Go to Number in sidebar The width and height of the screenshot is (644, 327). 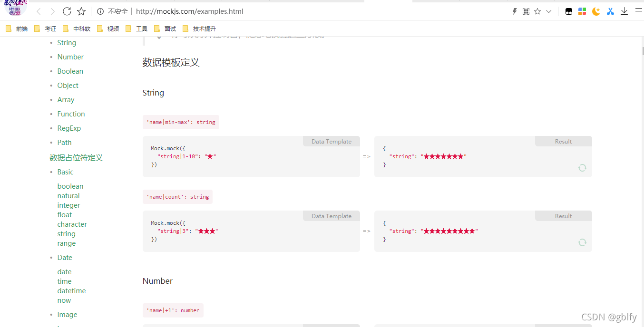click(70, 57)
